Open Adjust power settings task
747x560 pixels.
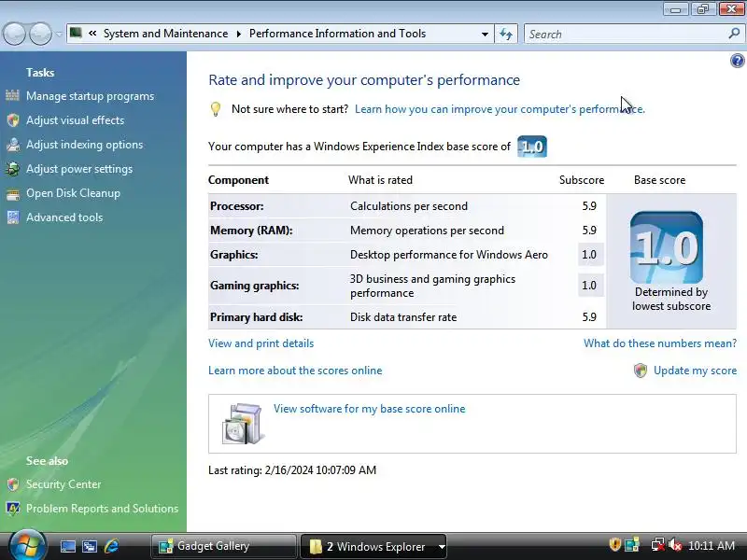pyautogui.click(x=79, y=169)
